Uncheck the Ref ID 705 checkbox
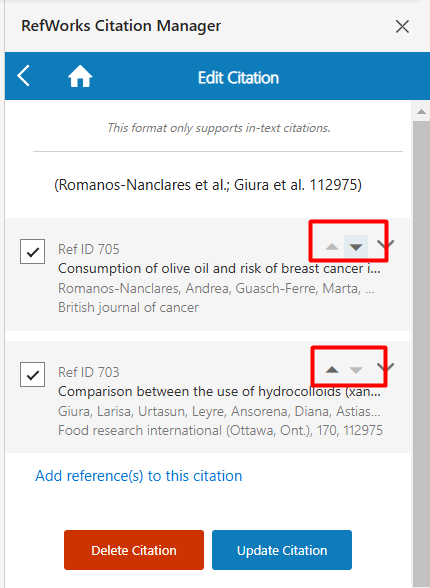The height and width of the screenshot is (588, 430). pyautogui.click(x=33, y=252)
